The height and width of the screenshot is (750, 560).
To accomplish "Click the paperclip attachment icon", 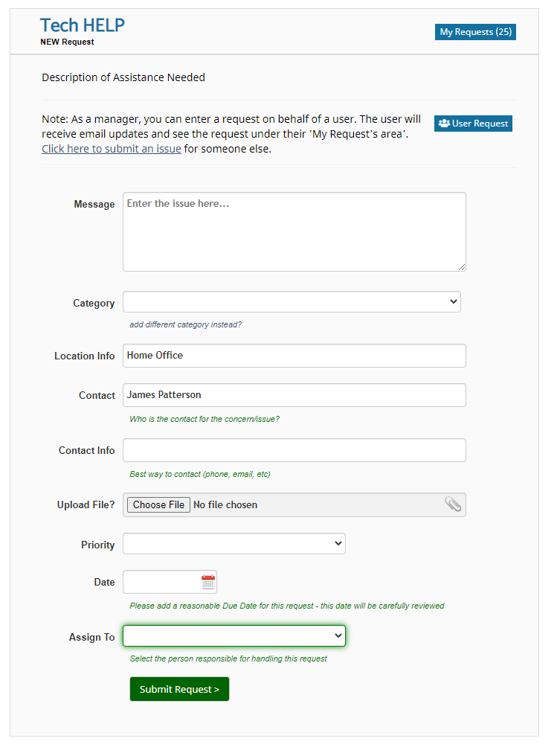I will [x=452, y=504].
